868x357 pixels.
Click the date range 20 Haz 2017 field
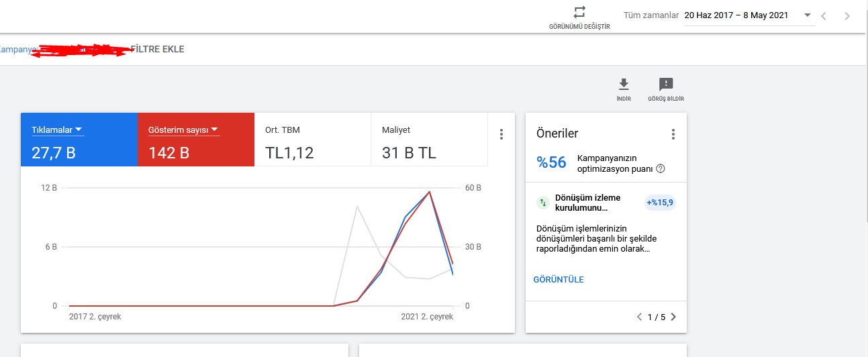click(x=736, y=15)
